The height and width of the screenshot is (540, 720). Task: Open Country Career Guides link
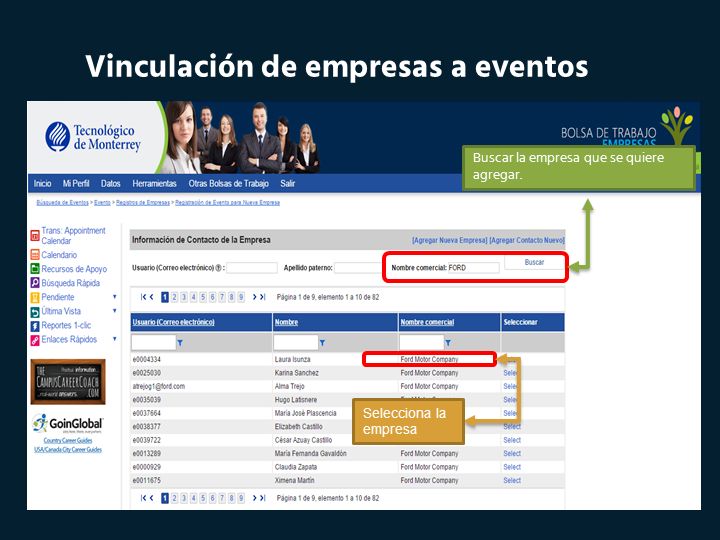point(68,440)
